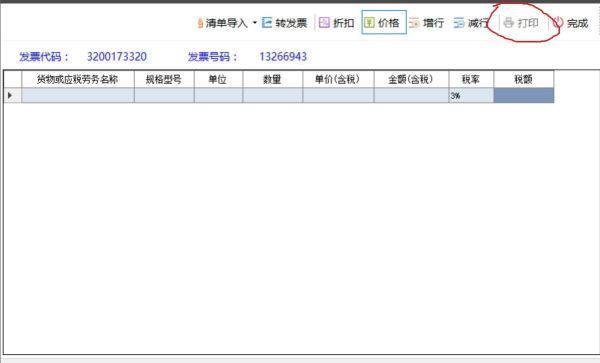Select first row using row indicator arrow
Image resolution: width=600 pixels, height=363 pixels.
13,96
